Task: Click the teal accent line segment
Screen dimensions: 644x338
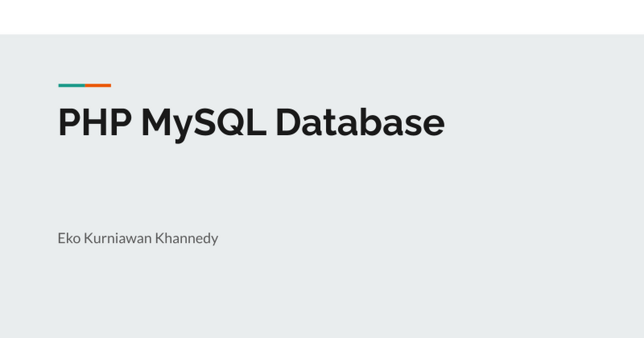Action: (x=71, y=85)
